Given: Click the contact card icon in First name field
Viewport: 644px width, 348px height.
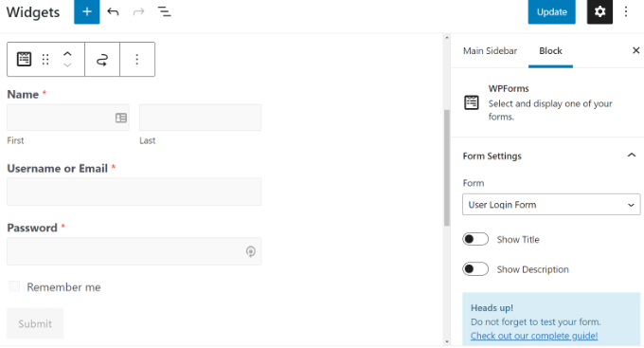Looking at the screenshot, I should click(121, 119).
